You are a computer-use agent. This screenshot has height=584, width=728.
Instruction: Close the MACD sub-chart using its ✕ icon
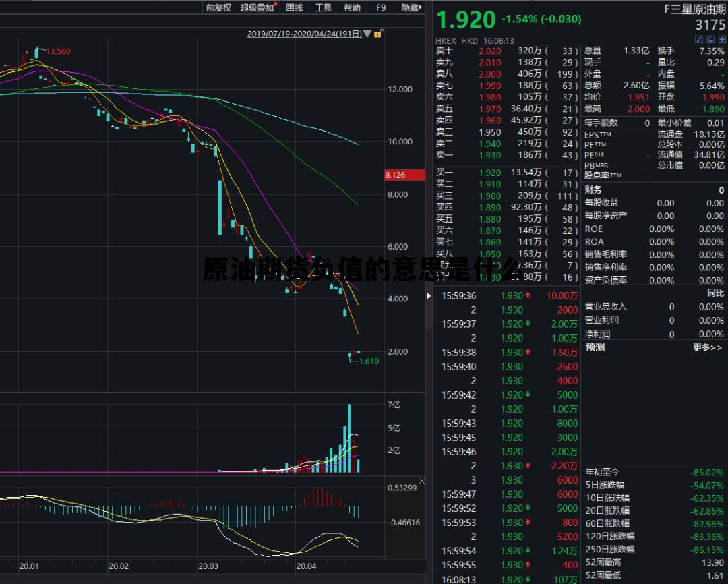coord(422,481)
